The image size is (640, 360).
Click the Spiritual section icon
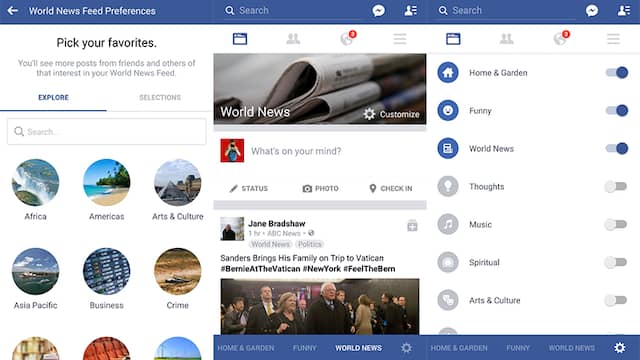(x=448, y=262)
